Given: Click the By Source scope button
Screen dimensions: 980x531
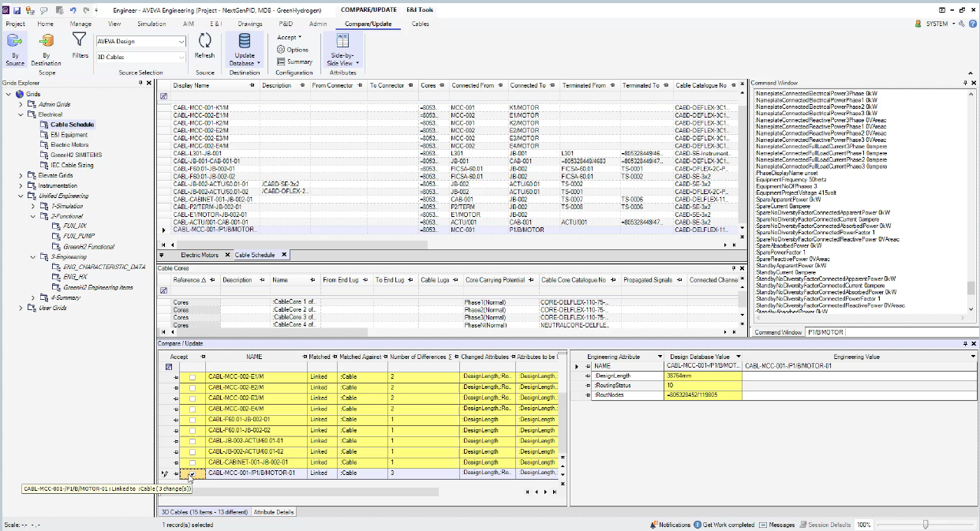Looking at the screenshot, I should (x=15, y=47).
